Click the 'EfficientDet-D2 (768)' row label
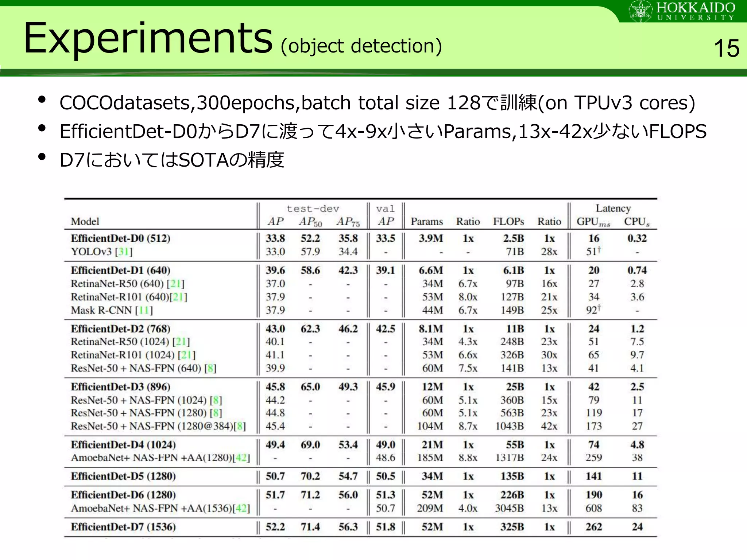This screenshot has width=747, height=560. point(121,329)
